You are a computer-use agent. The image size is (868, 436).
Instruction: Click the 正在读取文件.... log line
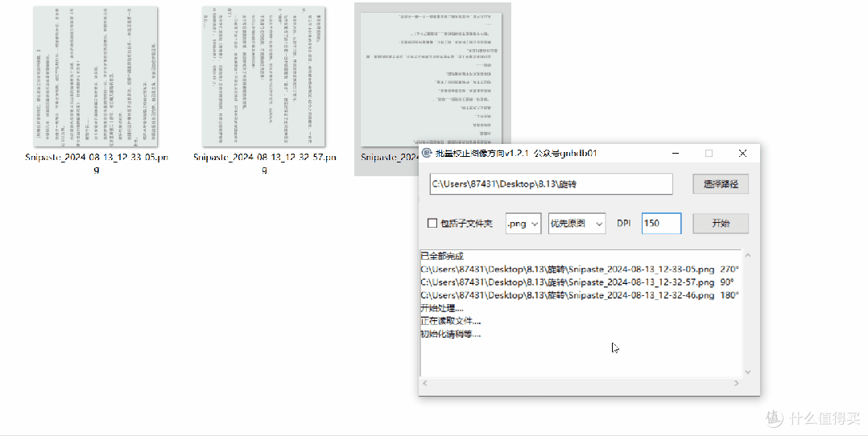[x=451, y=321]
